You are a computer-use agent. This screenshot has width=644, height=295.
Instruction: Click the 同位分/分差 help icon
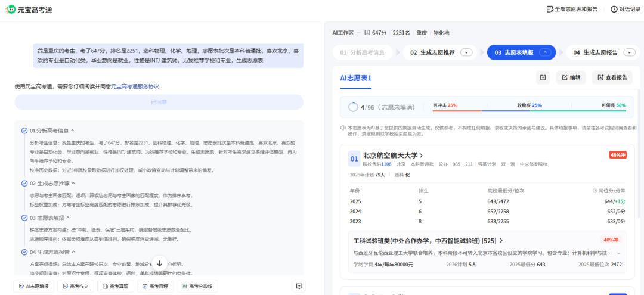tap(595, 191)
